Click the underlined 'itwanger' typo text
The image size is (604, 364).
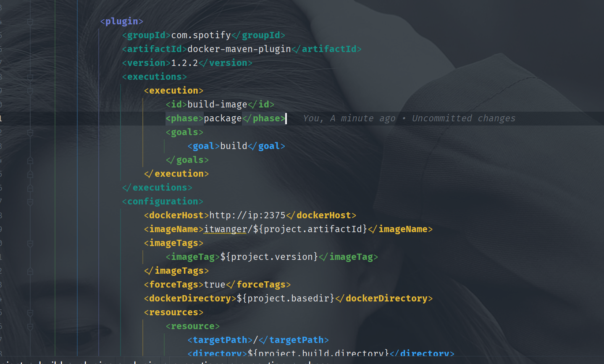click(x=225, y=229)
